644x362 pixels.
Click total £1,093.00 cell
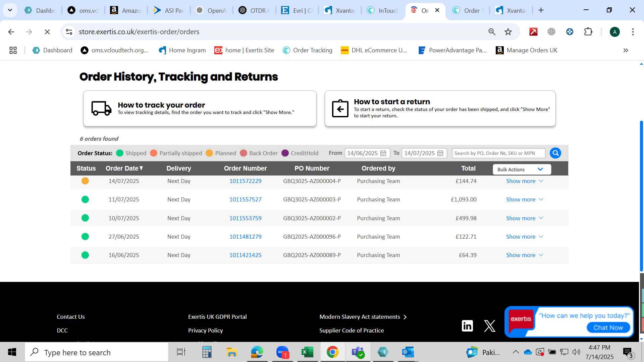pos(464,199)
